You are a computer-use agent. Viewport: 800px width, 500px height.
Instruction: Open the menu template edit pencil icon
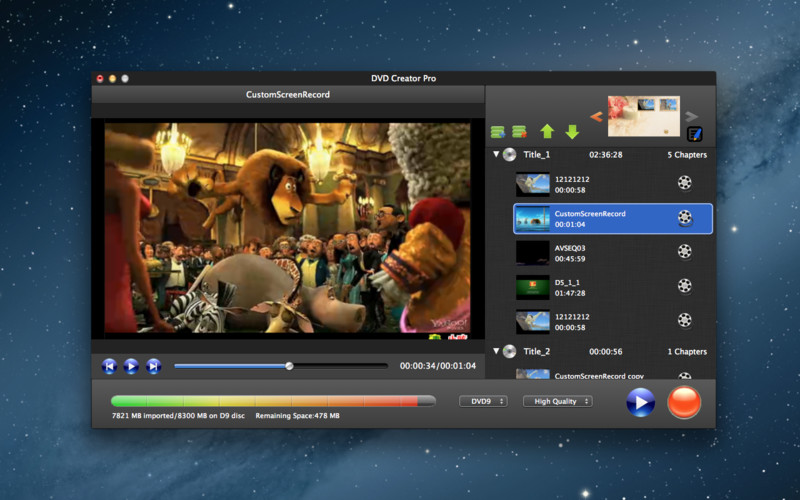click(694, 134)
